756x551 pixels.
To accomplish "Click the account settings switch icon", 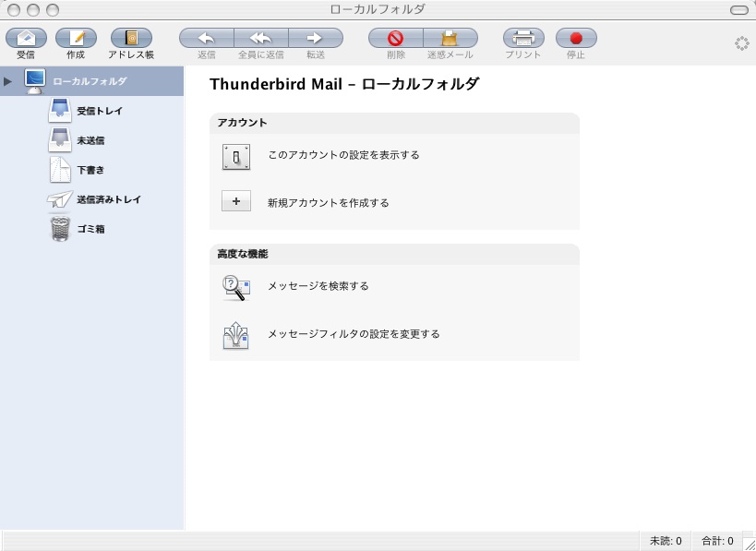I will (235, 157).
